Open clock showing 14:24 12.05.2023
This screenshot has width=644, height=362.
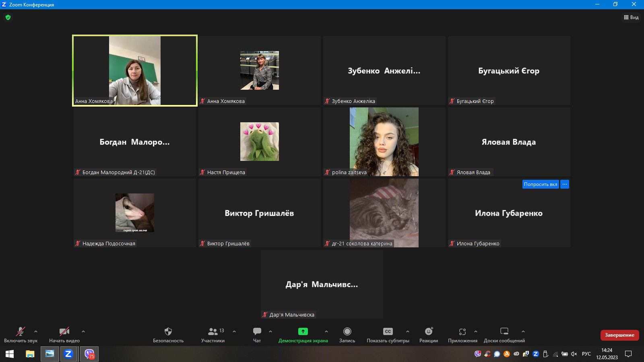point(607,354)
